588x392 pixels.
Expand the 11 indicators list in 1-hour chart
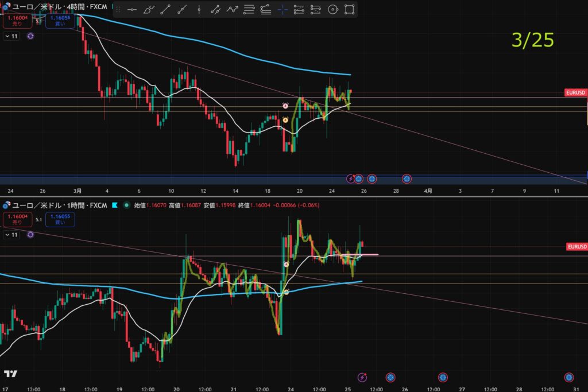click(11, 234)
